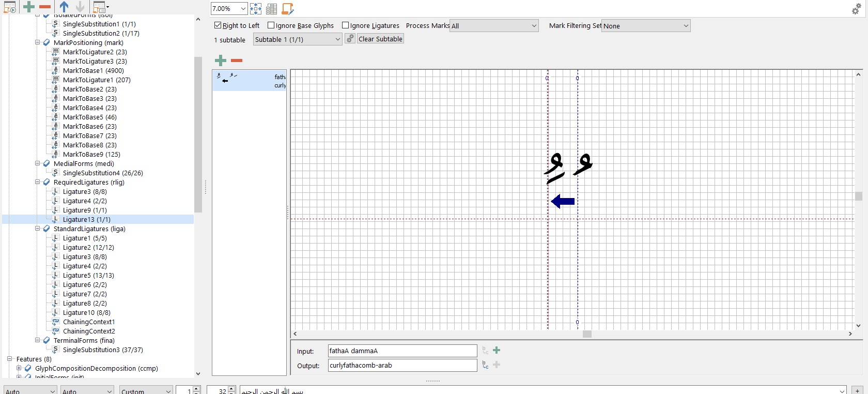Click the subtable settings gear icon
This screenshot has height=394, width=868.
click(350, 39)
